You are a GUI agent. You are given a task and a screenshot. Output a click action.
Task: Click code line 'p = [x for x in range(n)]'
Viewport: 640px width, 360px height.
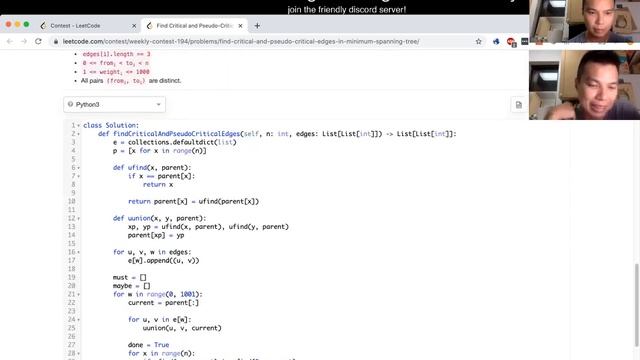160,151
